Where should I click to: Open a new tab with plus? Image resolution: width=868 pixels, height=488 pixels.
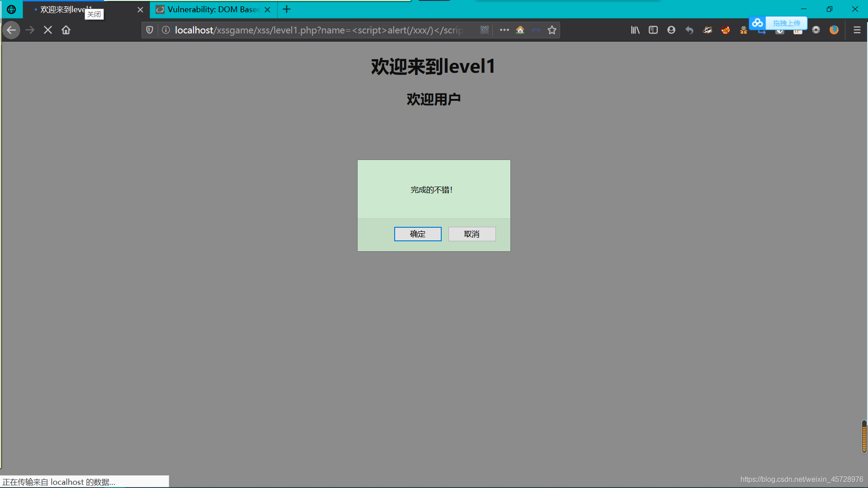[287, 9]
